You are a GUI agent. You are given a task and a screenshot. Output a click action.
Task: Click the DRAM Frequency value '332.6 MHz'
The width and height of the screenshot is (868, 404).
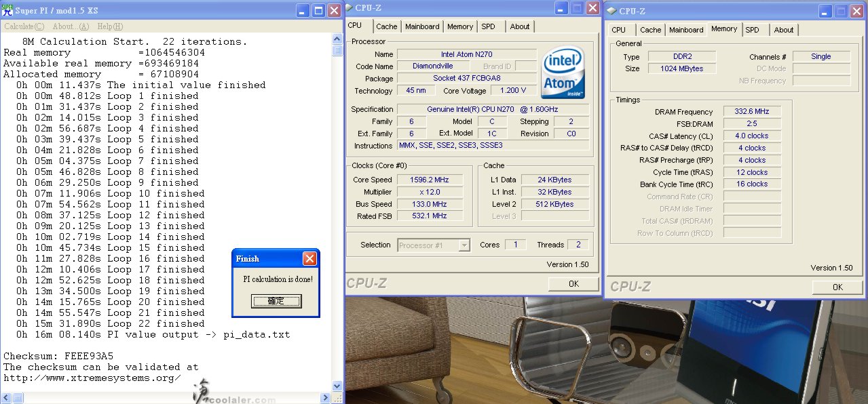(752, 112)
